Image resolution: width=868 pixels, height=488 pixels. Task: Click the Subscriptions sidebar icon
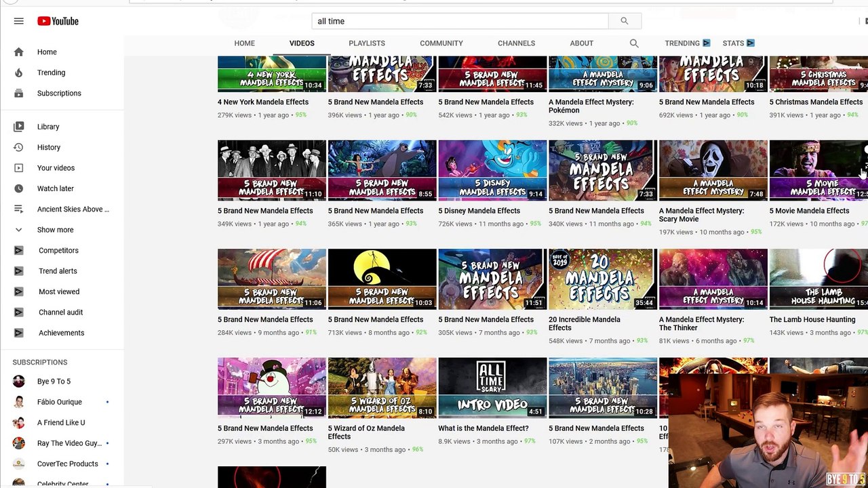(x=18, y=93)
